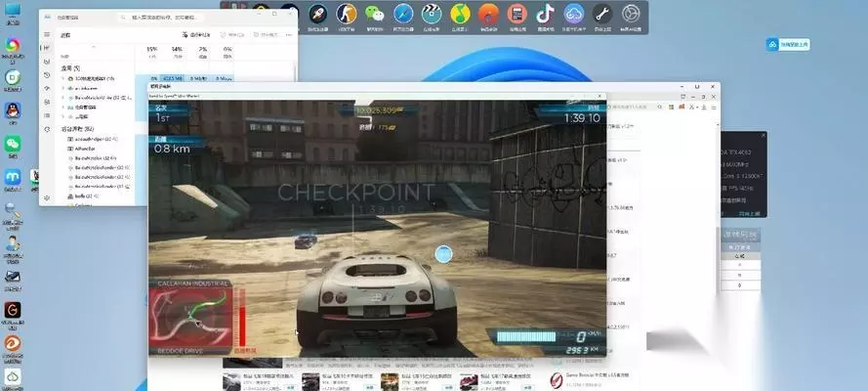Click End task in Task Manager toolbar
The height and width of the screenshot is (391, 868).
click(x=232, y=35)
